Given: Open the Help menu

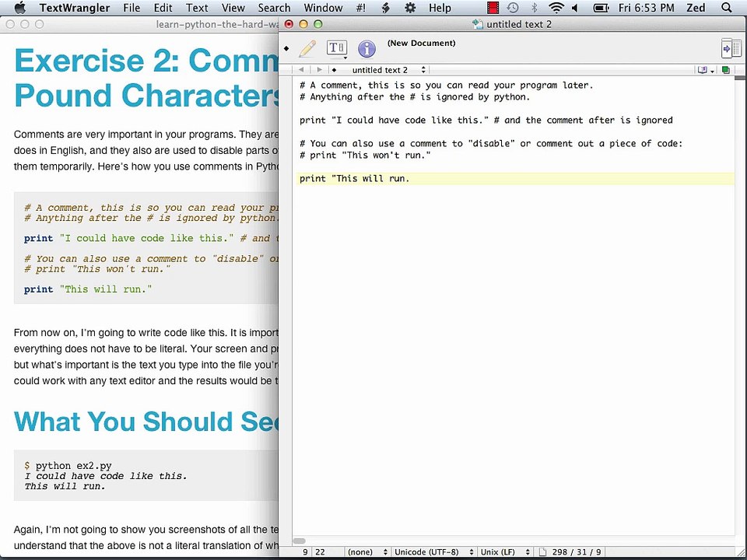Looking at the screenshot, I should (440, 8).
